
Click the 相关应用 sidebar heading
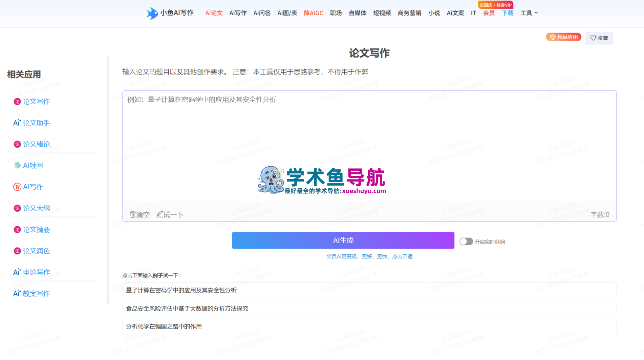tap(24, 75)
